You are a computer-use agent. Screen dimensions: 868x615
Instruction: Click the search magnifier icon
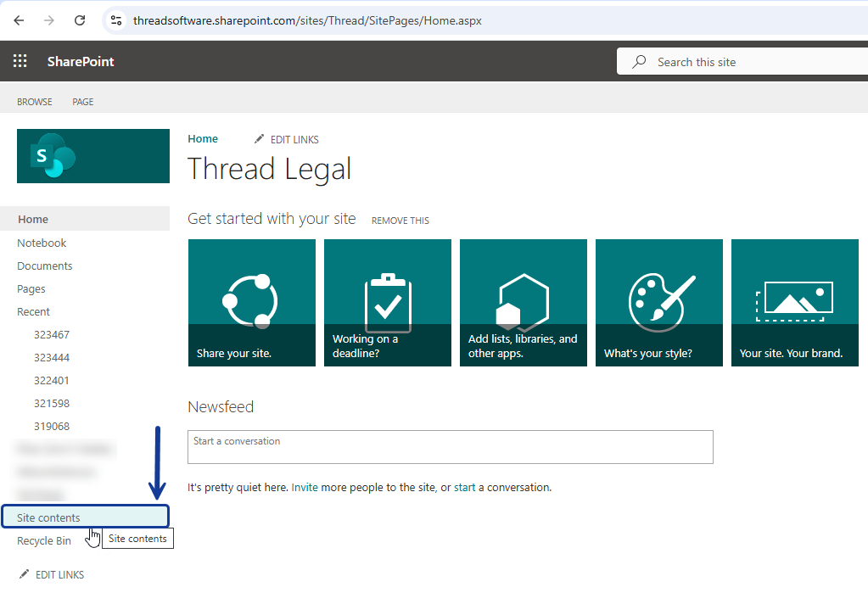[640, 61]
